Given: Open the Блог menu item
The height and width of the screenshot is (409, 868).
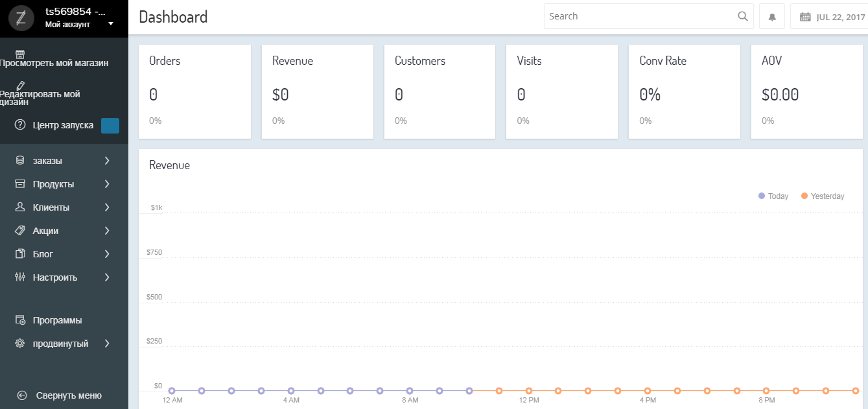Looking at the screenshot, I should coord(43,254).
